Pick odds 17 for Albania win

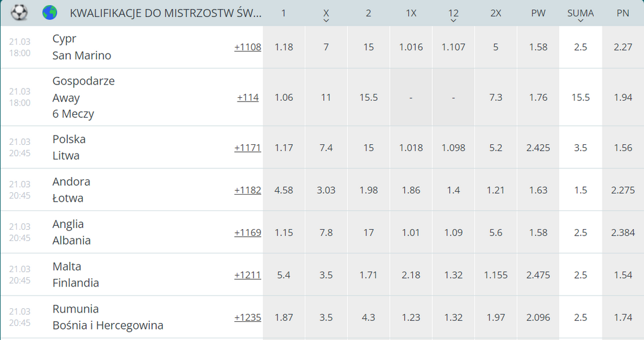pos(368,232)
